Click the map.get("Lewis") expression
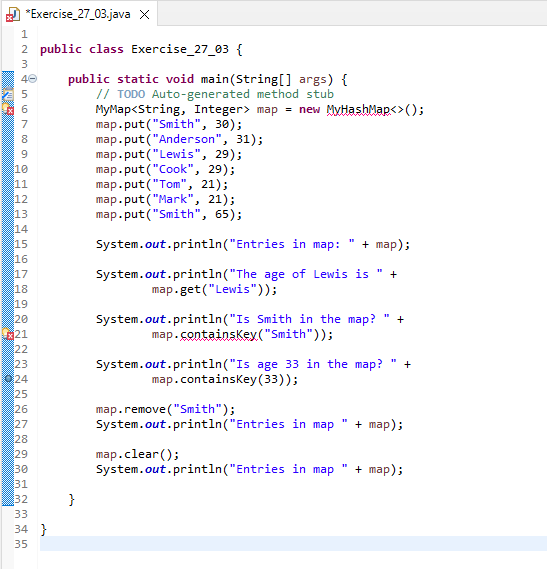Screen dimensions: 547x569 click(x=211, y=290)
